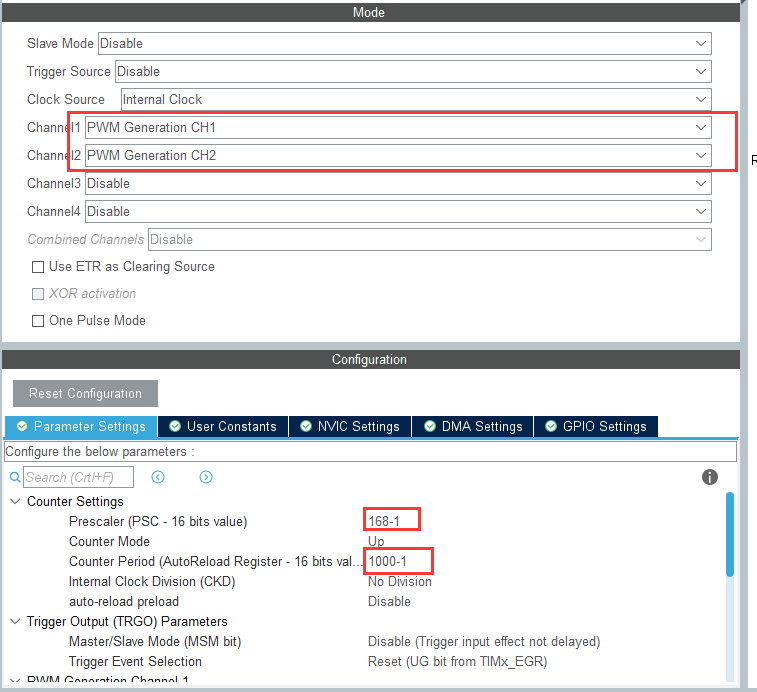This screenshot has height=692, width=757.
Task: Switch to the GPIO Settings tab
Action: point(595,426)
